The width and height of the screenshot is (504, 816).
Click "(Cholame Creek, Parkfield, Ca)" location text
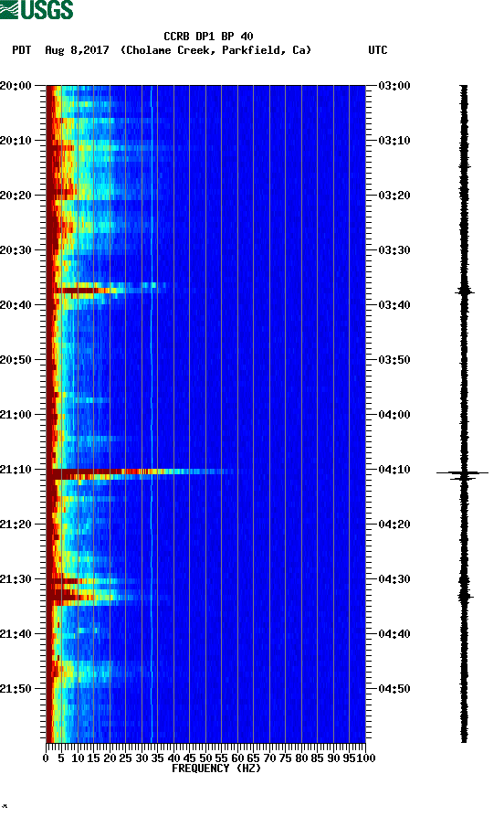coord(215,50)
